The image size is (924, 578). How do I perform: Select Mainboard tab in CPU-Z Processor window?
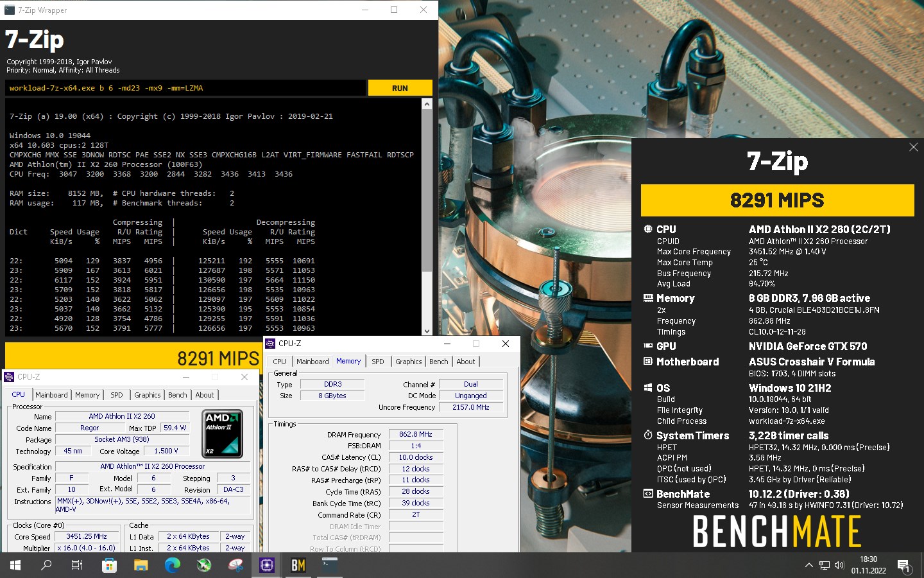51,395
